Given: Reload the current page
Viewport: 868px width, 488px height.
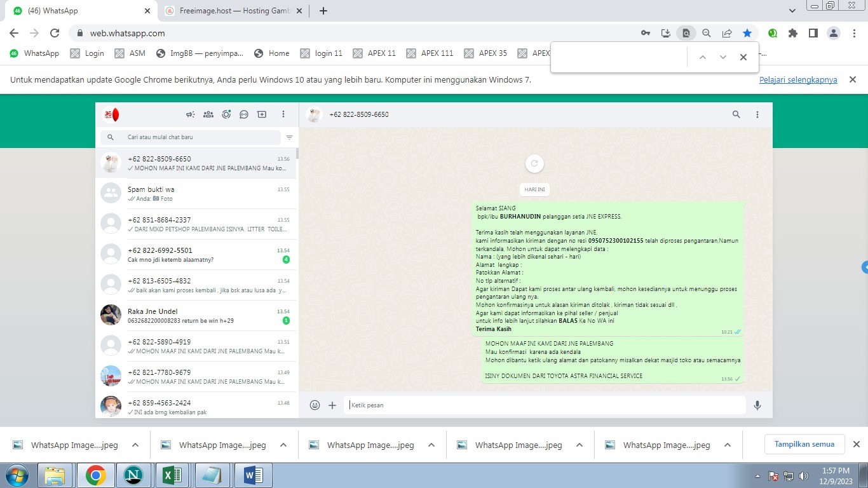Looking at the screenshot, I should coord(55,33).
